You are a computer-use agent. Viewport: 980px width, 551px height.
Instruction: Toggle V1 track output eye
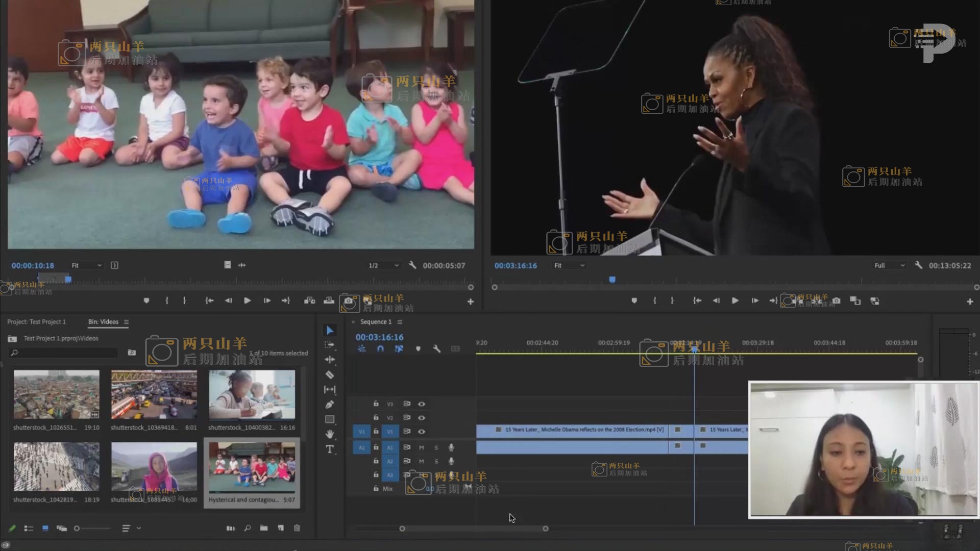coord(422,432)
